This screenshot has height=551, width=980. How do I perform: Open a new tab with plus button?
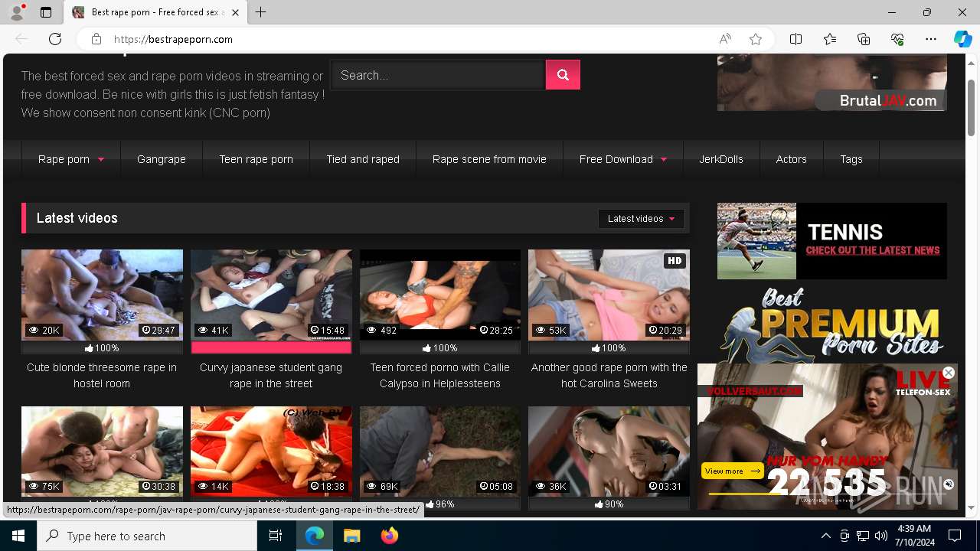coord(261,12)
